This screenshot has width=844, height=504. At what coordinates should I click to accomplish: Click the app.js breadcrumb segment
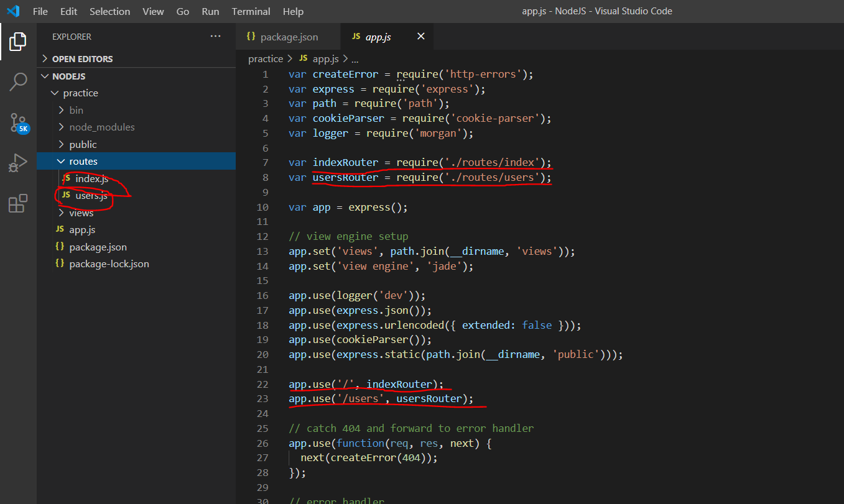[325, 59]
